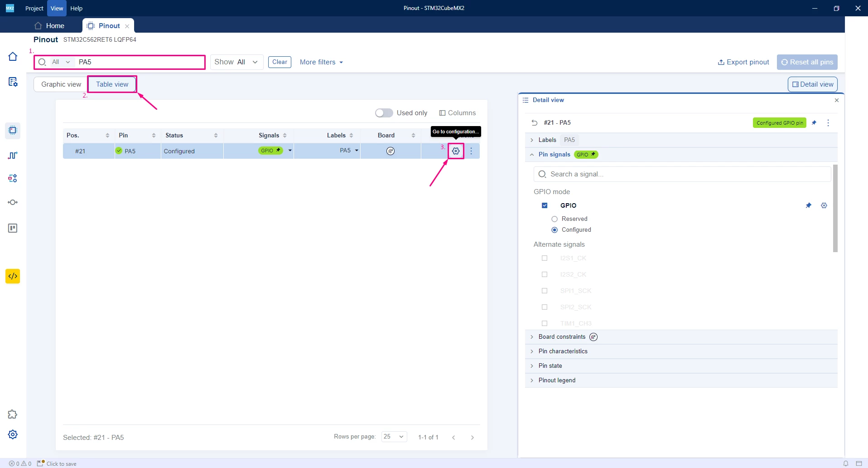Open the peripherals configuration sidebar icon
The width and height of the screenshot is (868, 468).
(13, 178)
